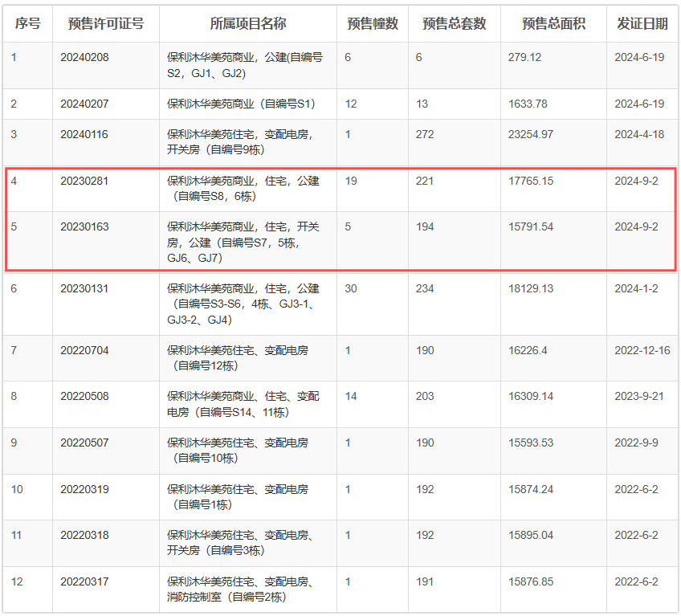The width and height of the screenshot is (681, 616).
Task: Select permit number 20240116
Action: click(84, 134)
